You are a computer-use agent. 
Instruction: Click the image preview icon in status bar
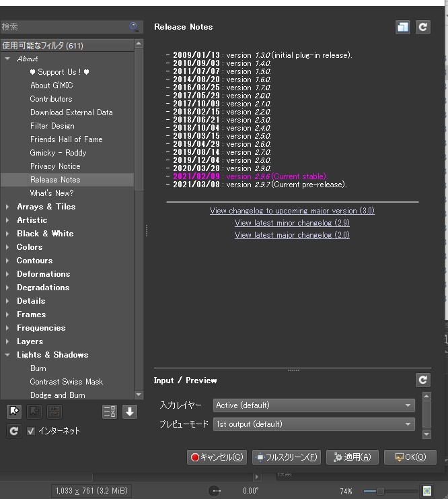[427, 491]
